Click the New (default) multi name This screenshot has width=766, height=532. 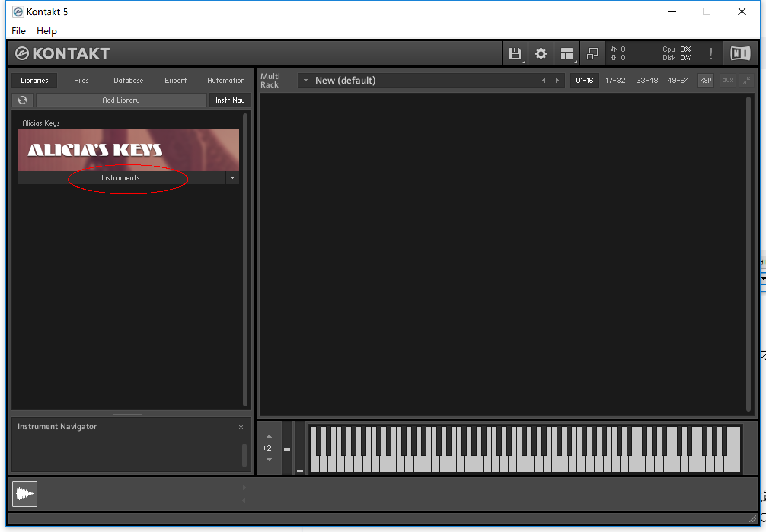(x=345, y=80)
